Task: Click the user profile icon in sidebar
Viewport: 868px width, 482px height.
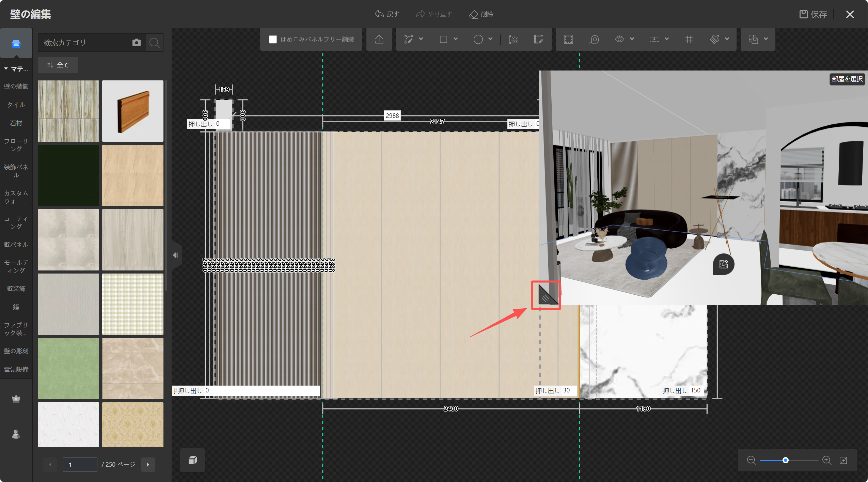Action: 16,434
